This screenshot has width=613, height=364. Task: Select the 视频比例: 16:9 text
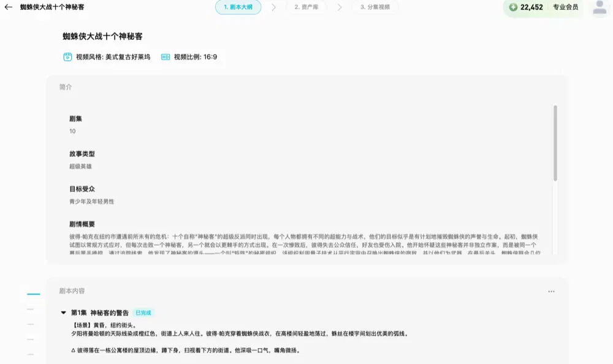195,57
